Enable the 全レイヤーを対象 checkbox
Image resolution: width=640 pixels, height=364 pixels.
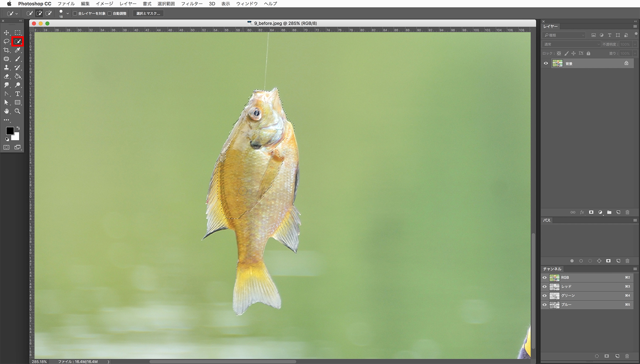coord(75,13)
